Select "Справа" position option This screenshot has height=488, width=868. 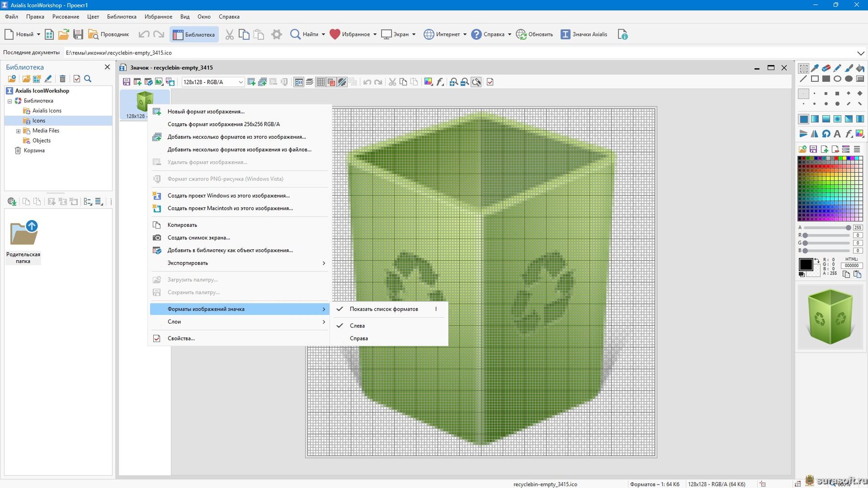click(359, 338)
